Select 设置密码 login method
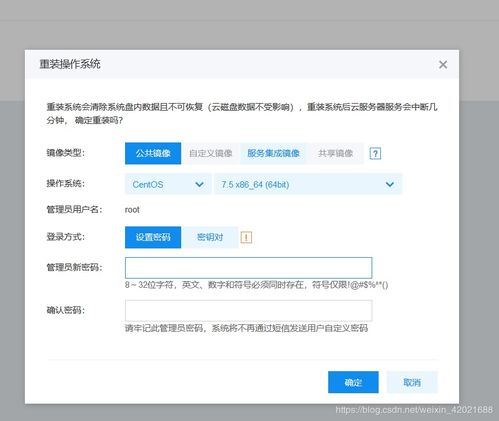The height and width of the screenshot is (421, 499). tap(153, 237)
